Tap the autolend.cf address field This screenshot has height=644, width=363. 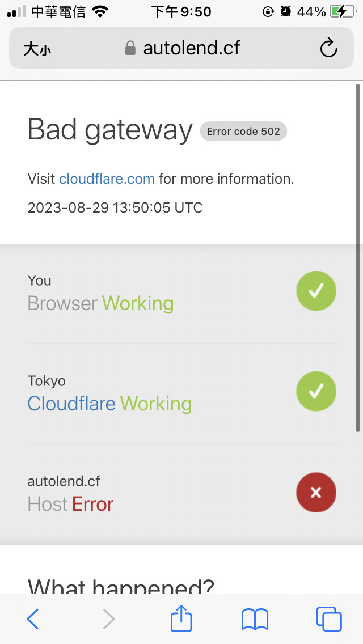click(191, 48)
